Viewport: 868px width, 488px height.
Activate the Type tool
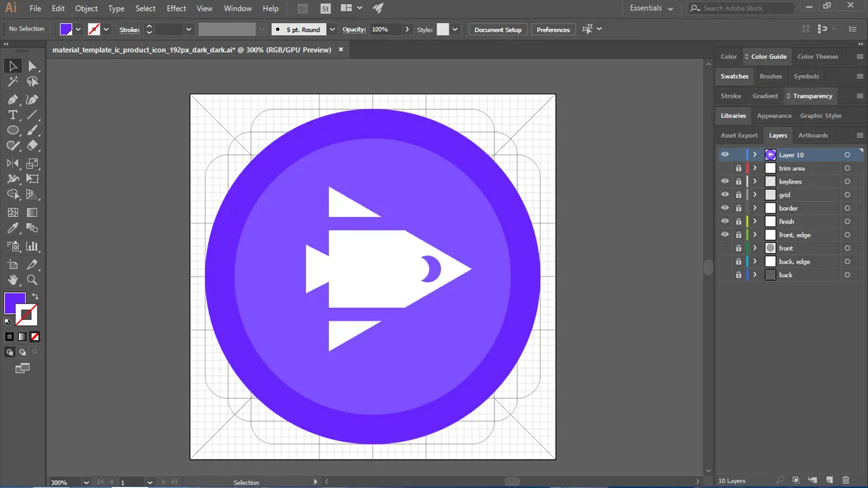pos(13,115)
